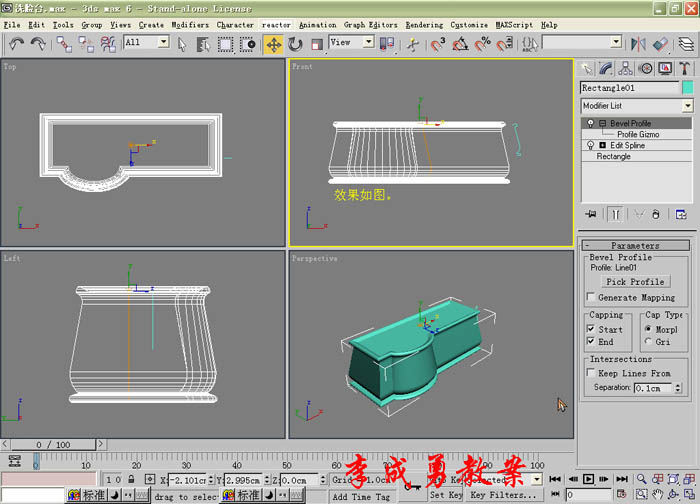
Task: Click the Undo arrow icon
Action: click(17, 44)
